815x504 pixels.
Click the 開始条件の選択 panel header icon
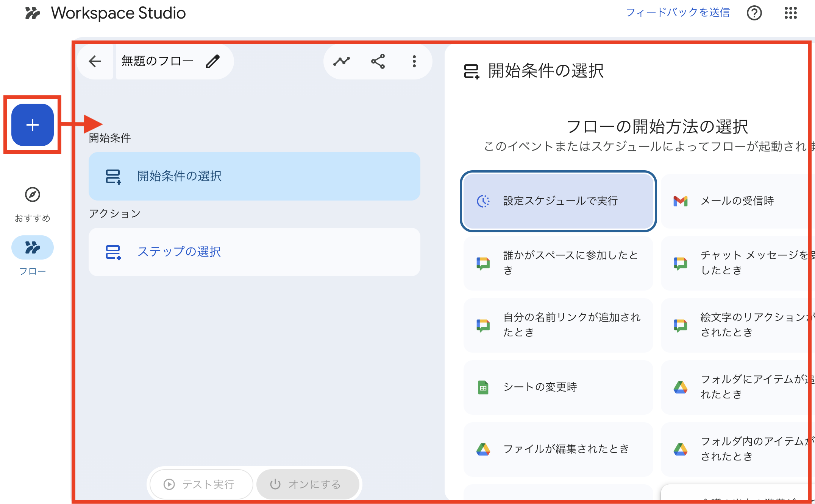pyautogui.click(x=472, y=71)
